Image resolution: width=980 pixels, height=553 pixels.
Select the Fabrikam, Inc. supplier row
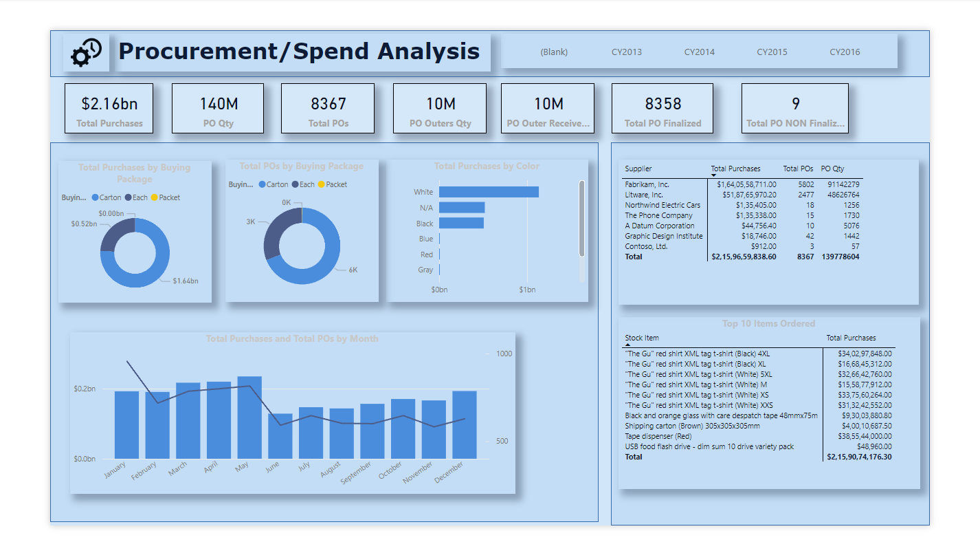pyautogui.click(x=647, y=184)
